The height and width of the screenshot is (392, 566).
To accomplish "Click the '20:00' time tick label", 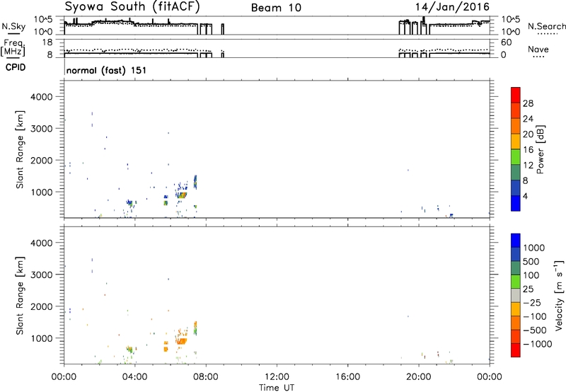I will tap(419, 377).
